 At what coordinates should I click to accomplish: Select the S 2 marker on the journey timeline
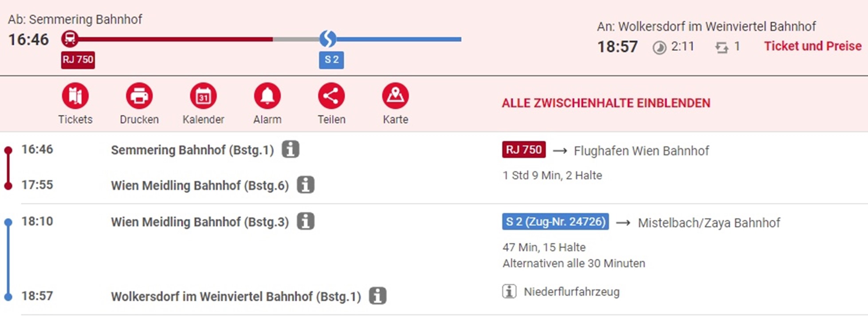click(328, 39)
